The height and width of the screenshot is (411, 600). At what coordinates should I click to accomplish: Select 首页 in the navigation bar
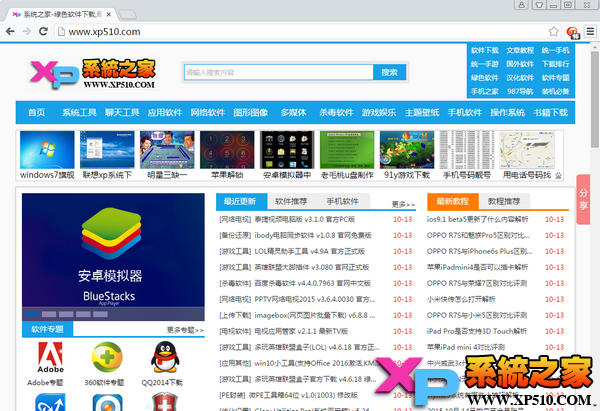(36, 113)
